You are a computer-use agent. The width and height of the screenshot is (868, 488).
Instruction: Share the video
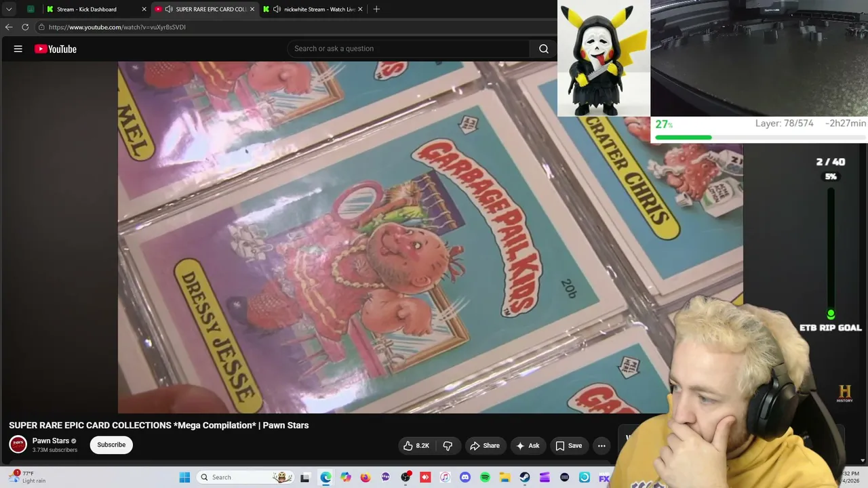tap(485, 445)
